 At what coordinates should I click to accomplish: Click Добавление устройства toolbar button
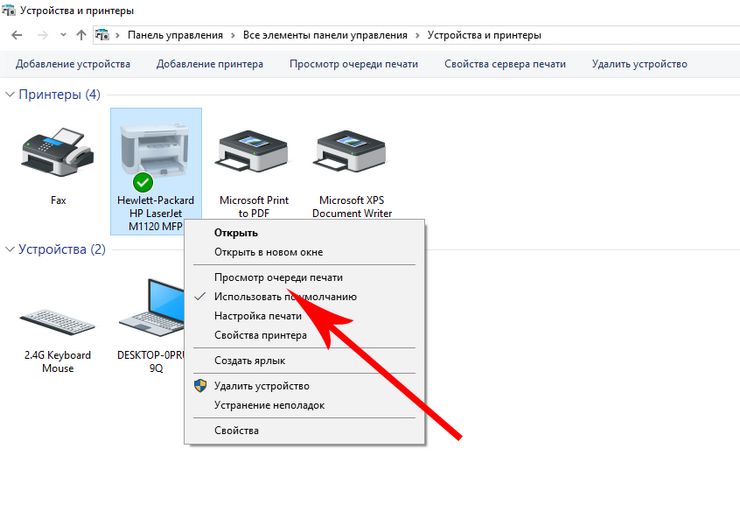point(73,64)
